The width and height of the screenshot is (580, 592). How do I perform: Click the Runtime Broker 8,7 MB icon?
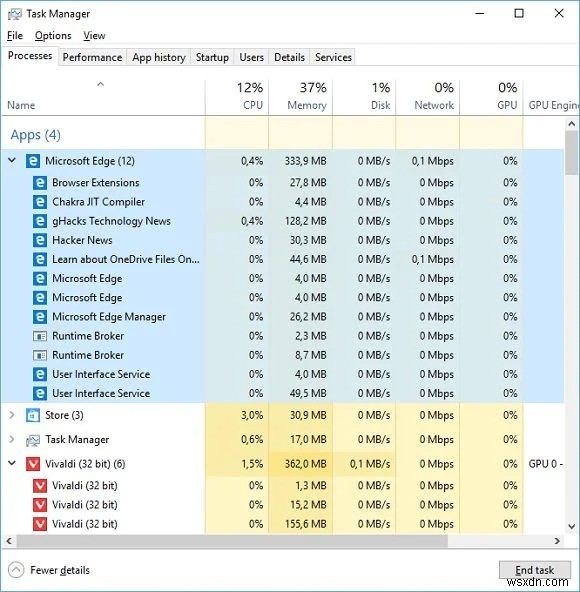point(40,355)
